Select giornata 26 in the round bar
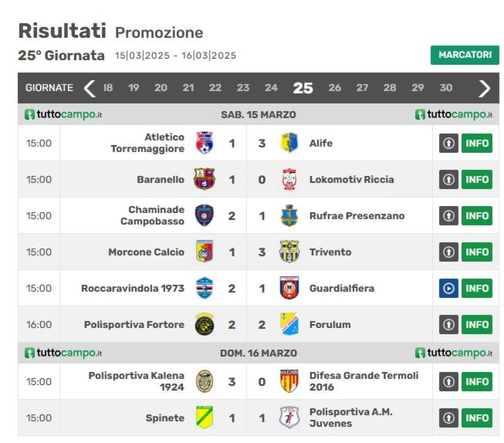504x443 pixels. tap(335, 88)
